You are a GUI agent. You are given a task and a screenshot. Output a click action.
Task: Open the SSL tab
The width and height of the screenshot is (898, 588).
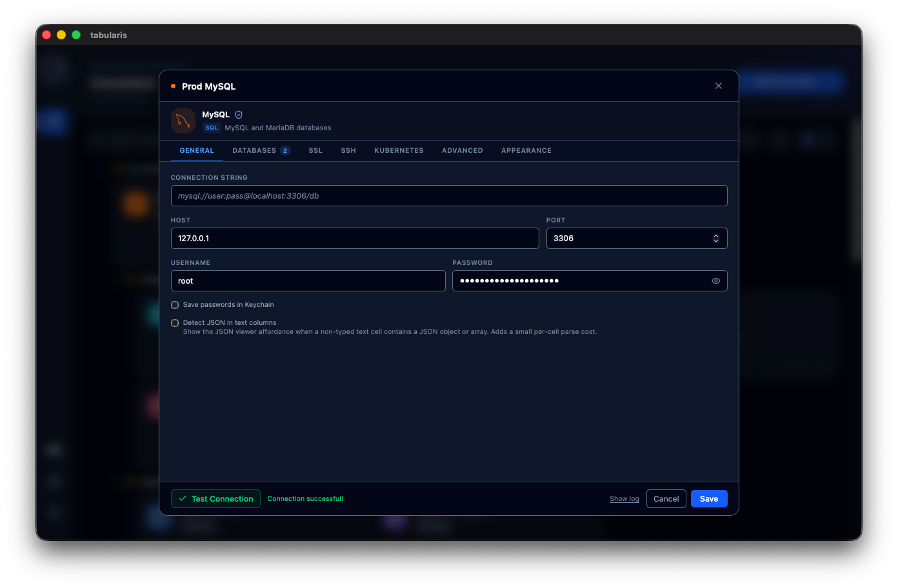[315, 151]
